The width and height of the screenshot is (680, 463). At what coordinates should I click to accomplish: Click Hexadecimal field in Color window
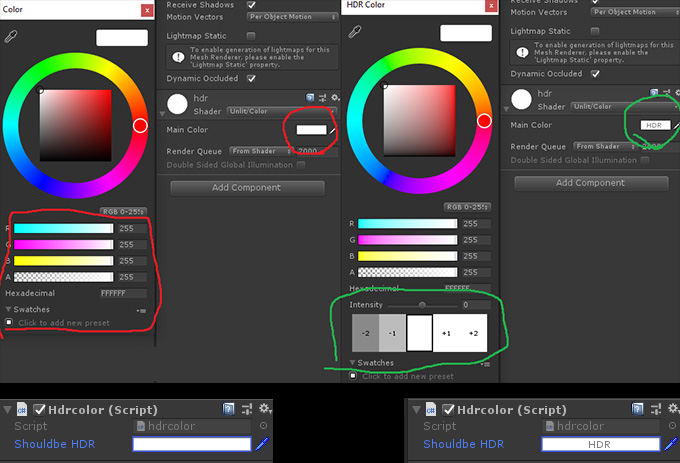123,293
